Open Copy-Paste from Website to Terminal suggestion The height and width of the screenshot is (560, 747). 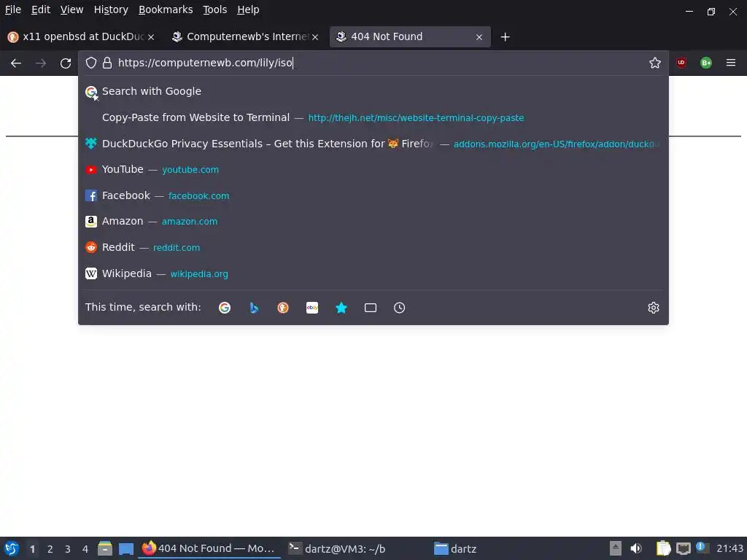pos(373,117)
